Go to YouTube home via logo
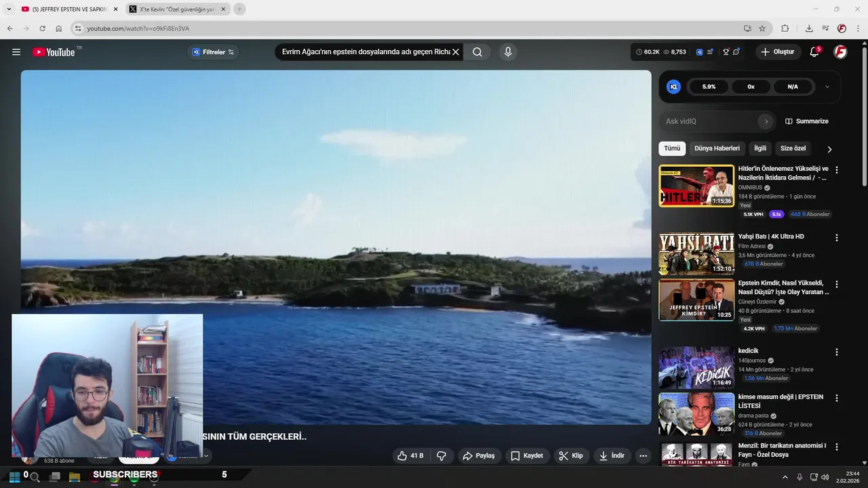This screenshot has height=488, width=868. point(54,52)
